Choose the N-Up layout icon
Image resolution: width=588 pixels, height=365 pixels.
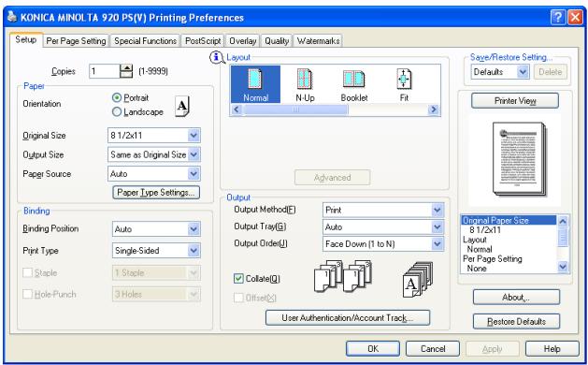(305, 84)
